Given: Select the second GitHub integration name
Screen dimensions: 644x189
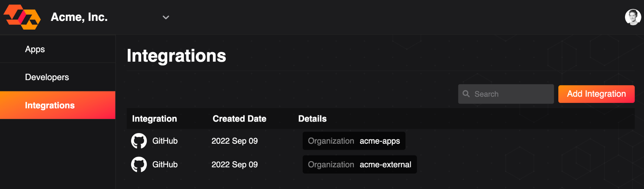Looking at the screenshot, I should click(x=165, y=165).
